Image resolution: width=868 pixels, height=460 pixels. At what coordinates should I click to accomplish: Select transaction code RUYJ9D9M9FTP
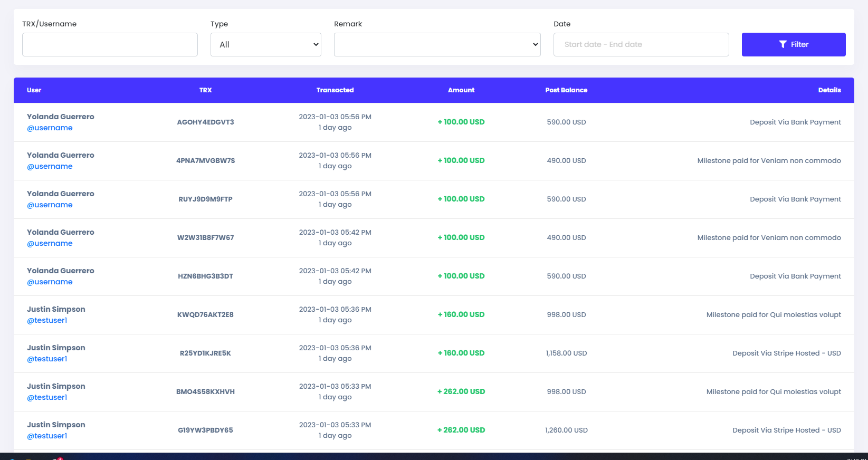[x=205, y=199]
